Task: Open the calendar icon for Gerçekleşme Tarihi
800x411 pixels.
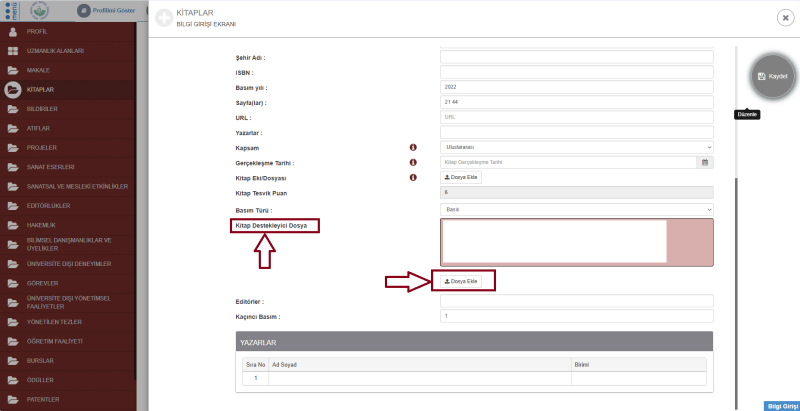Action: click(x=705, y=162)
